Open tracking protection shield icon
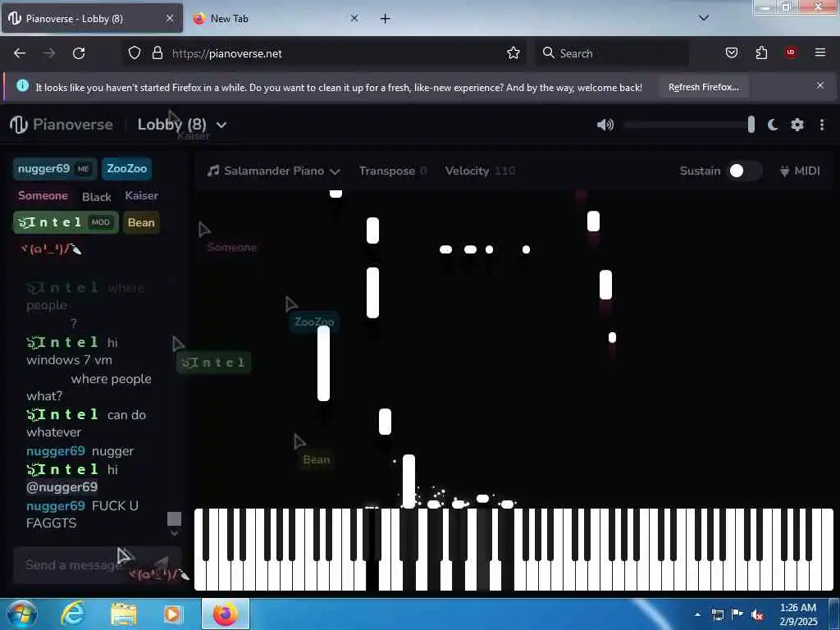Screen dimensions: 840x630 click(x=135, y=53)
